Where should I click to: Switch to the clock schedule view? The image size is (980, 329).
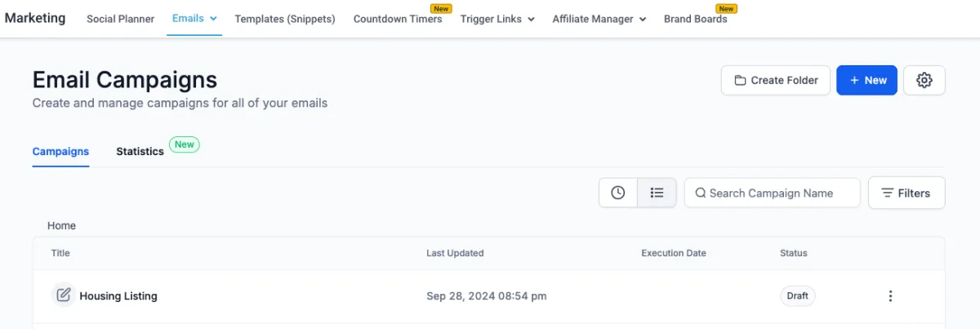pyautogui.click(x=618, y=193)
